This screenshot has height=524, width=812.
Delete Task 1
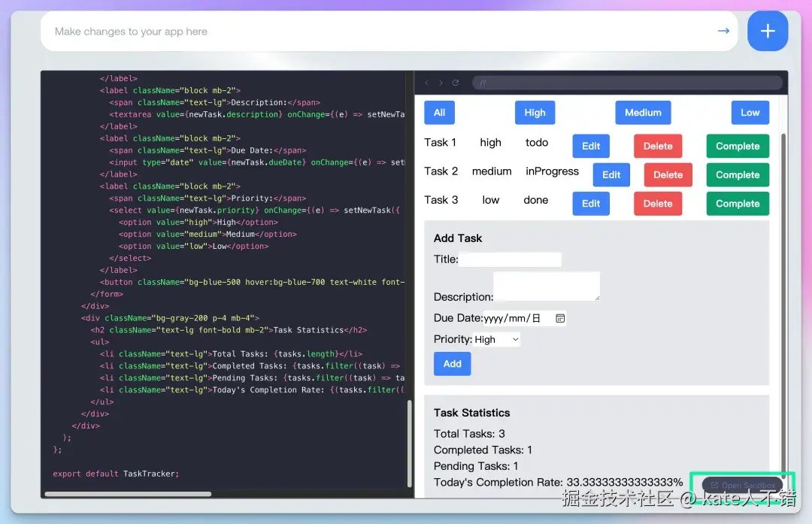[658, 146]
